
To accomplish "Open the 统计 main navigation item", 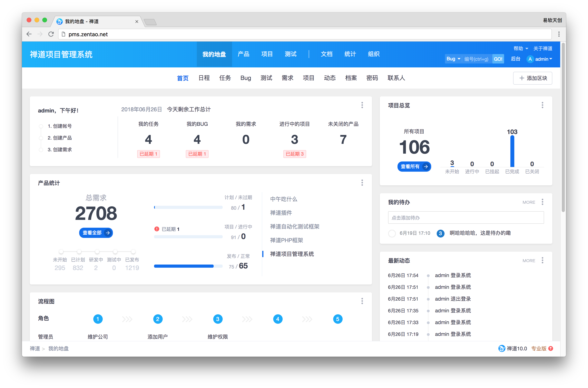I will click(350, 54).
